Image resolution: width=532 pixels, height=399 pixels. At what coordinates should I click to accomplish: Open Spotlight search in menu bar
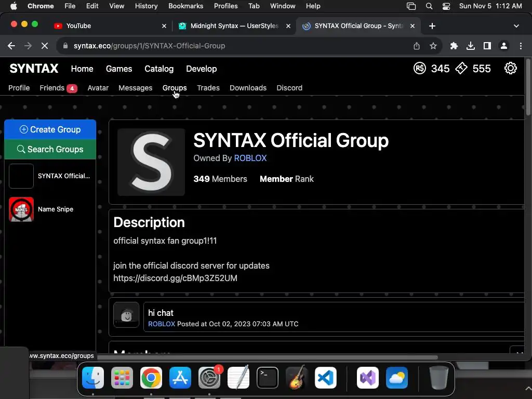(x=429, y=6)
